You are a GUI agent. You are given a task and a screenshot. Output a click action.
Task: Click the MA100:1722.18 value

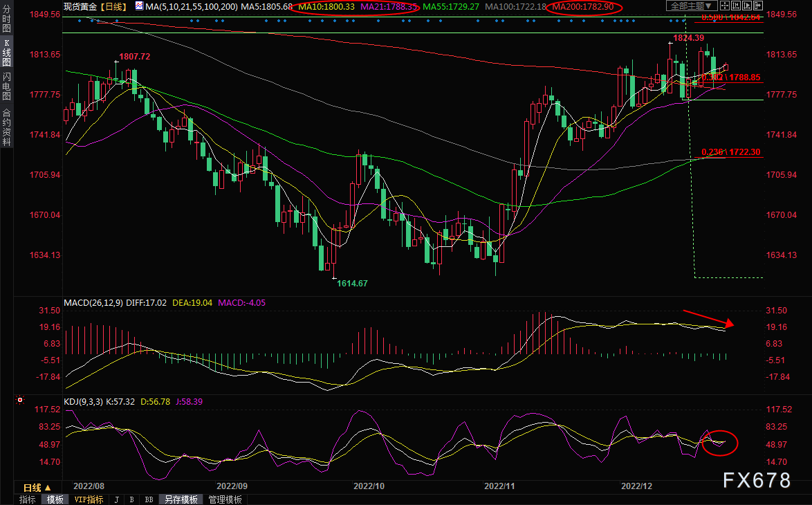click(515, 7)
